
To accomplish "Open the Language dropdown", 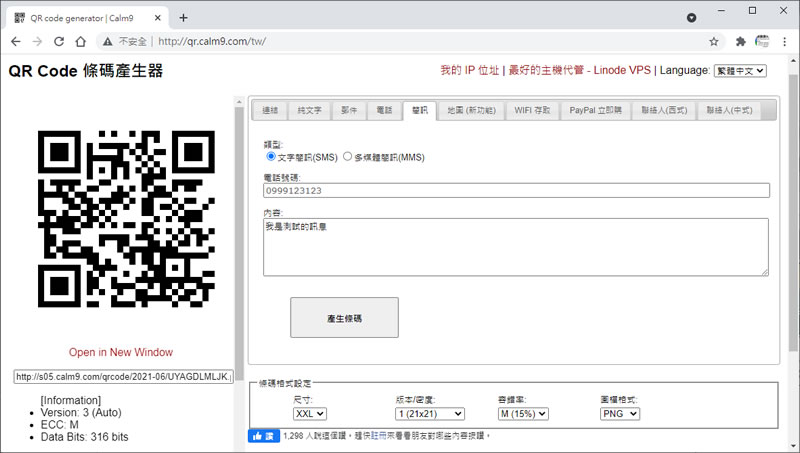I will pyautogui.click(x=740, y=71).
